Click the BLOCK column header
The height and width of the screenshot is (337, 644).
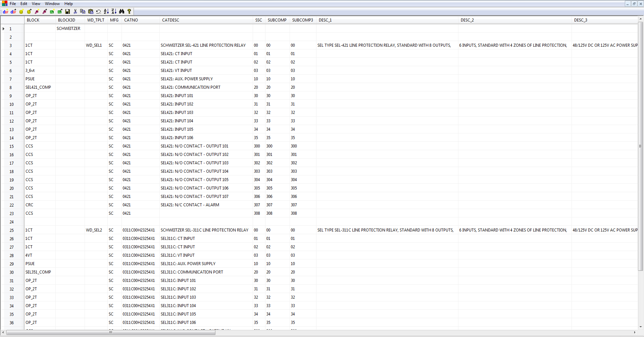pos(40,20)
